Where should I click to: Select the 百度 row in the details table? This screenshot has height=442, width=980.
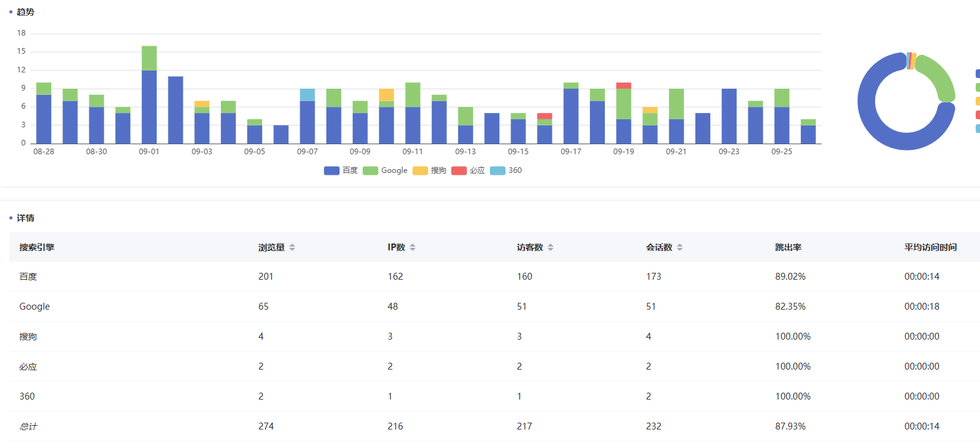(x=28, y=277)
